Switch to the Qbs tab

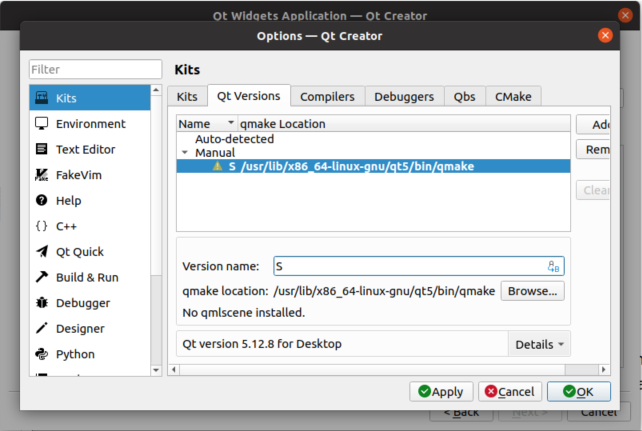point(465,97)
